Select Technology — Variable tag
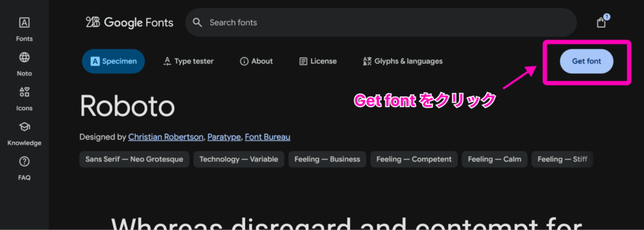Screen dimensions: 644x230 (238, 159)
